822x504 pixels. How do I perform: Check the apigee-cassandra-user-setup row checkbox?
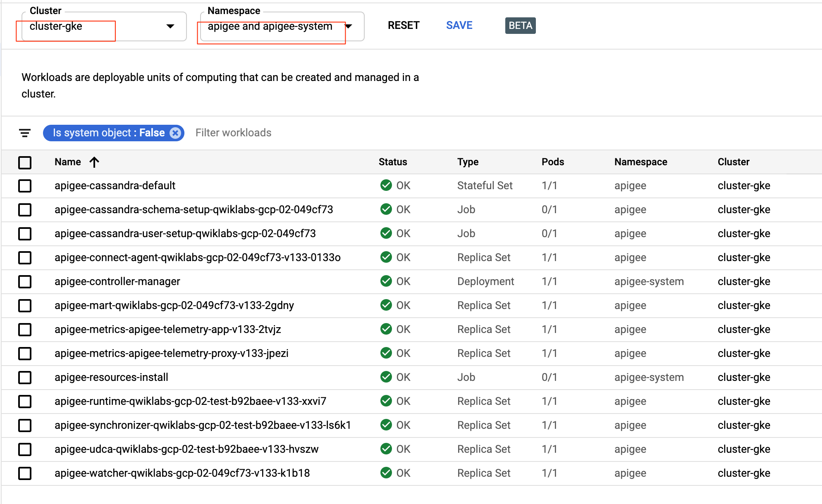tap(25, 234)
